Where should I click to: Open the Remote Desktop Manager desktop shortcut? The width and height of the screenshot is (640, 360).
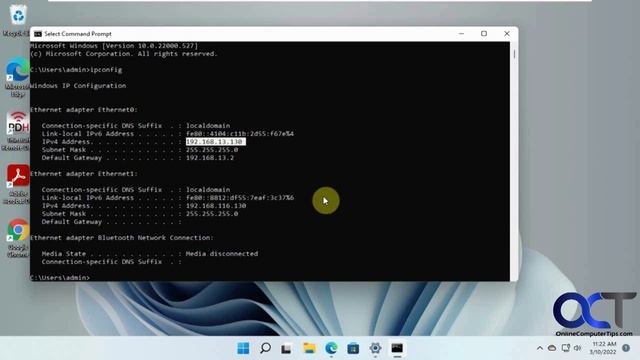click(17, 131)
